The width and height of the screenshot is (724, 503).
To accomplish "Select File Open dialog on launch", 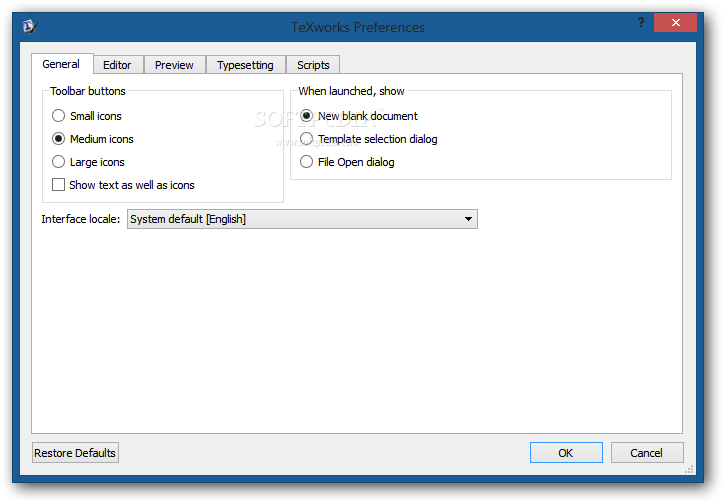I will [x=347, y=162].
